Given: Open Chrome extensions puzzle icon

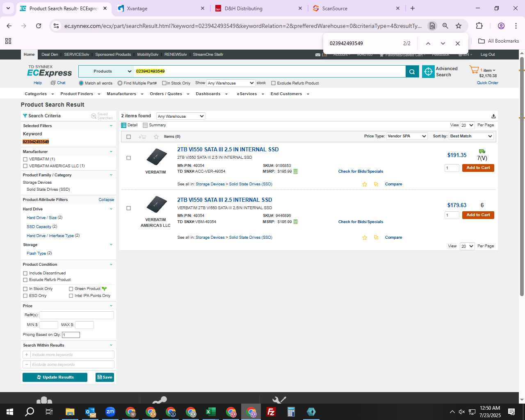Looking at the screenshot, I should pyautogui.click(x=479, y=26).
